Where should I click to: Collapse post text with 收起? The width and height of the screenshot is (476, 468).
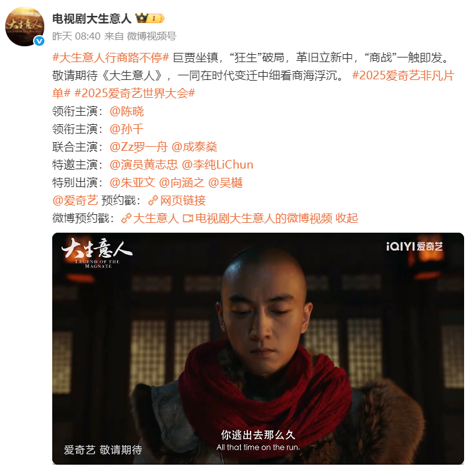pyautogui.click(x=346, y=218)
